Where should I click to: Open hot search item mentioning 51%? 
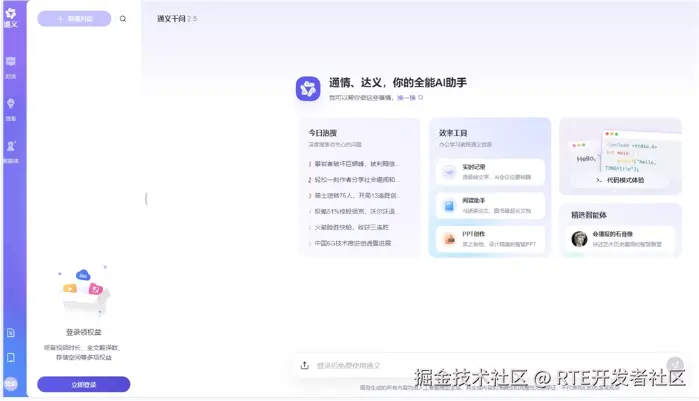(354, 211)
